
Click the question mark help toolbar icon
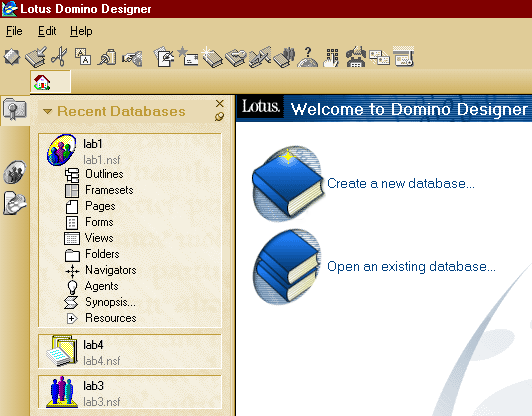308,57
